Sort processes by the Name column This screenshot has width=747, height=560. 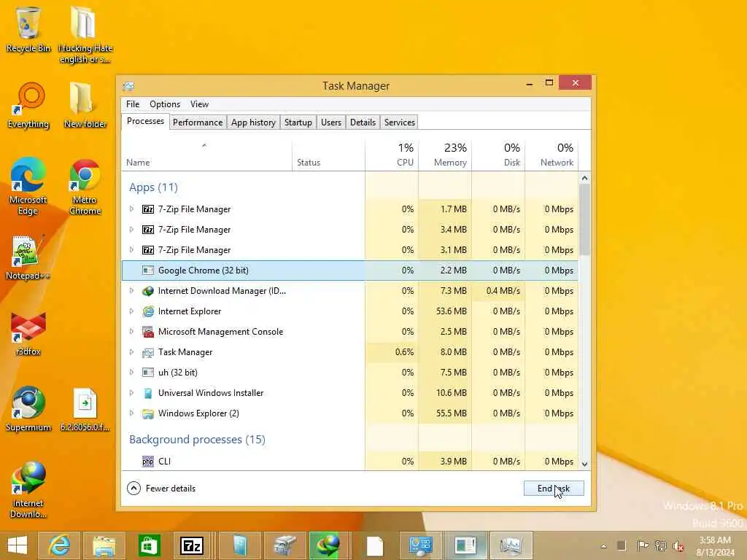[x=206, y=155]
